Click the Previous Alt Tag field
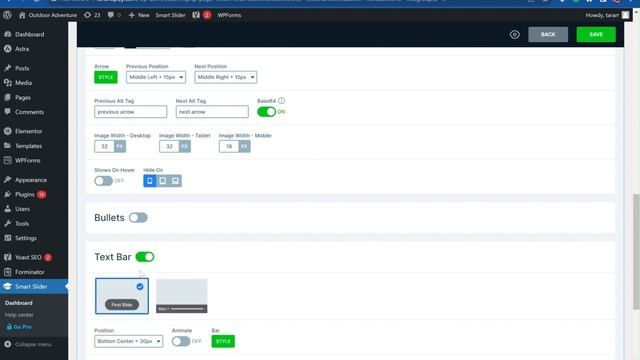 131,112
